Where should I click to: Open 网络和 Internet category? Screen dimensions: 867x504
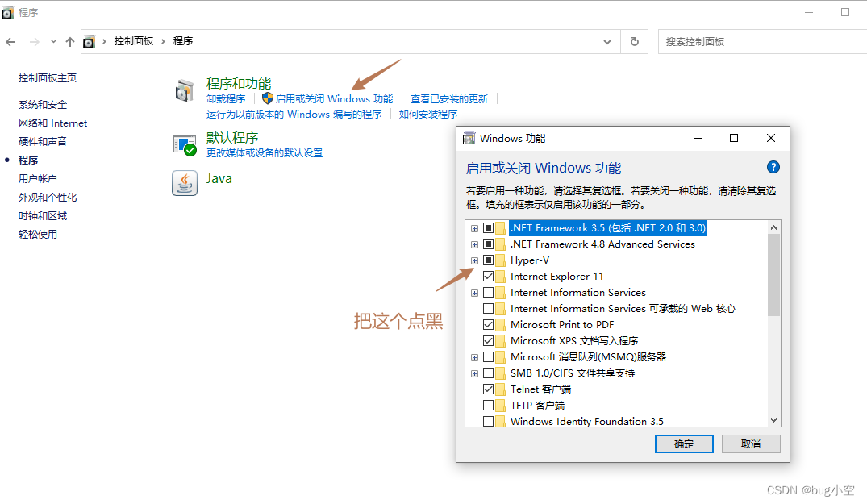tap(52, 123)
